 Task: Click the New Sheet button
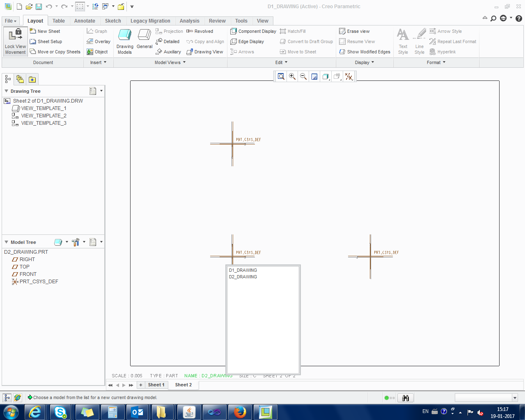(x=45, y=31)
